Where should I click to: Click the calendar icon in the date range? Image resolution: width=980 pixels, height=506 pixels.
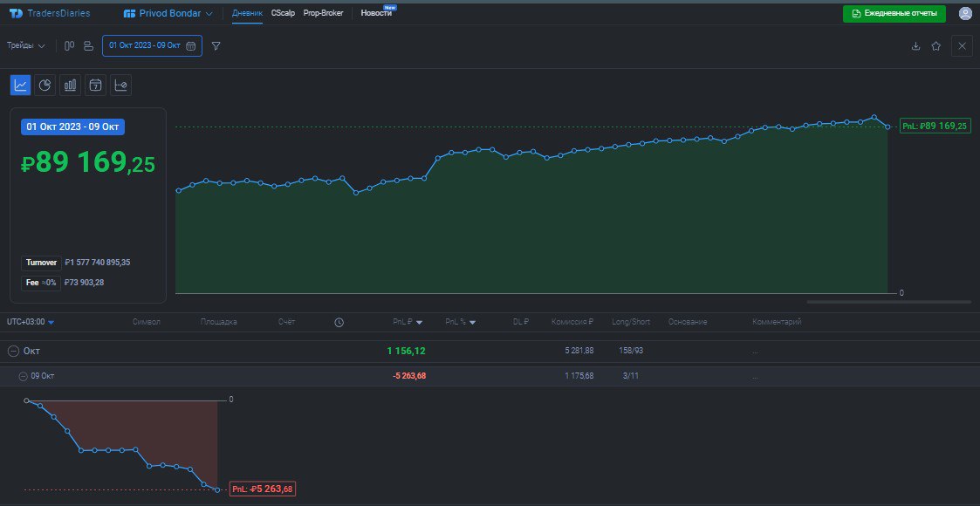click(190, 45)
